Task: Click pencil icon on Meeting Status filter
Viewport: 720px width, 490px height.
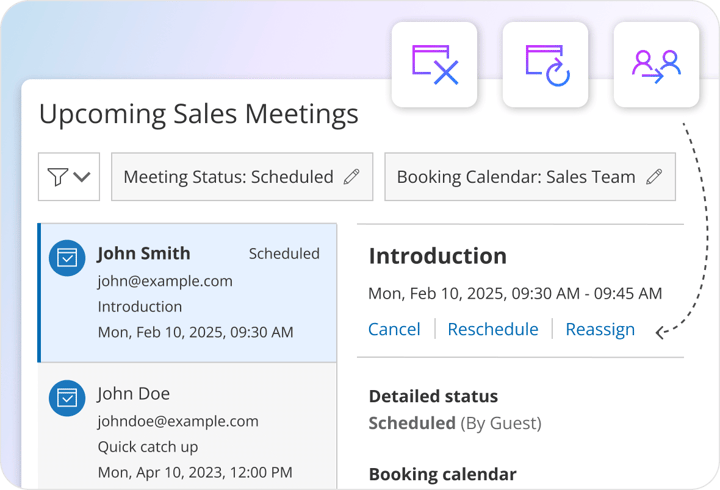Action: (x=351, y=177)
